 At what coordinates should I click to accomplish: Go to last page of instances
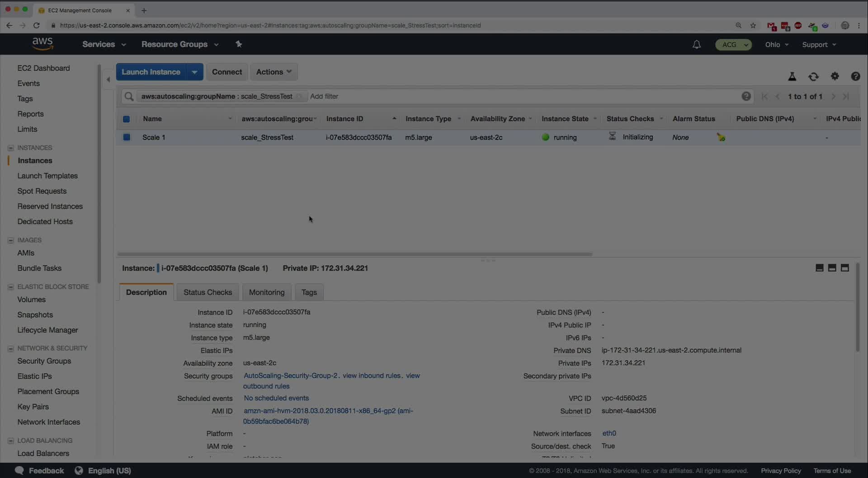pyautogui.click(x=846, y=96)
